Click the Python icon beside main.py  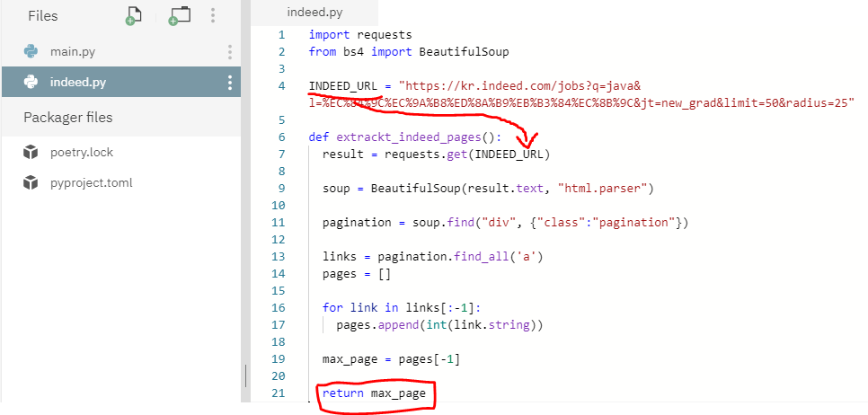[x=31, y=52]
